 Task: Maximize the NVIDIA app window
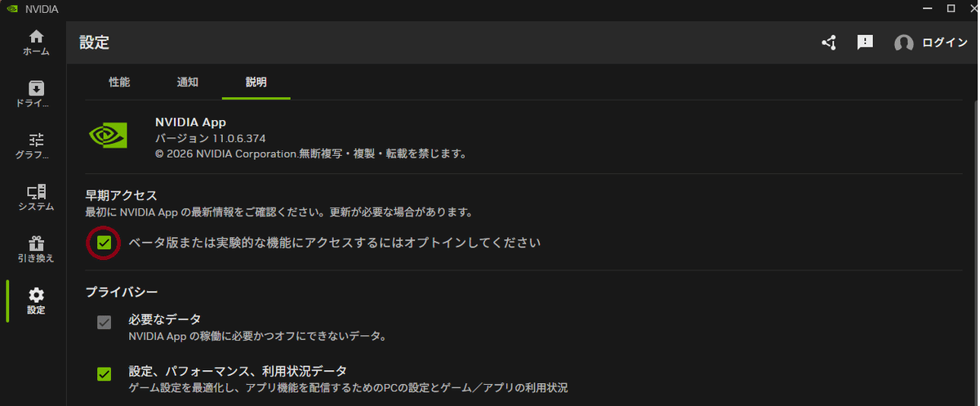point(951,8)
